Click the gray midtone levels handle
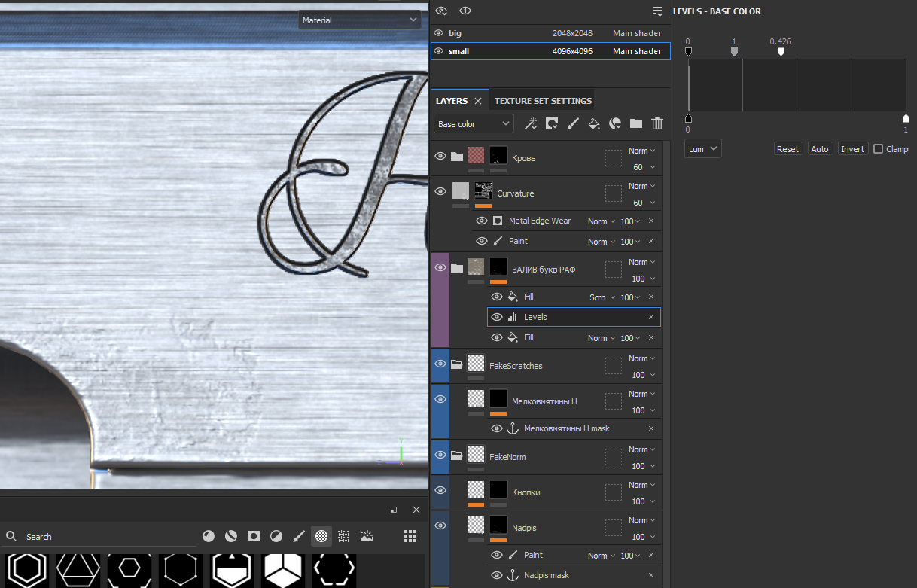 pyautogui.click(x=734, y=52)
